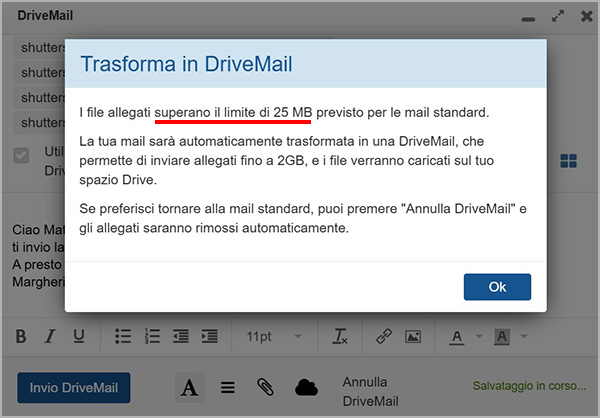Viewport: 600px width, 418px height.
Task: Minimize the DriveMail compose window
Action: pos(528,19)
